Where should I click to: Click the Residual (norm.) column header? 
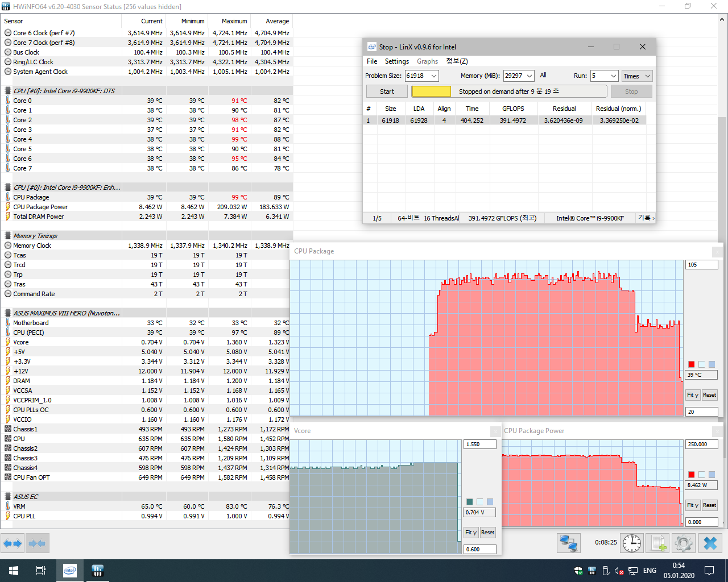[x=619, y=109]
